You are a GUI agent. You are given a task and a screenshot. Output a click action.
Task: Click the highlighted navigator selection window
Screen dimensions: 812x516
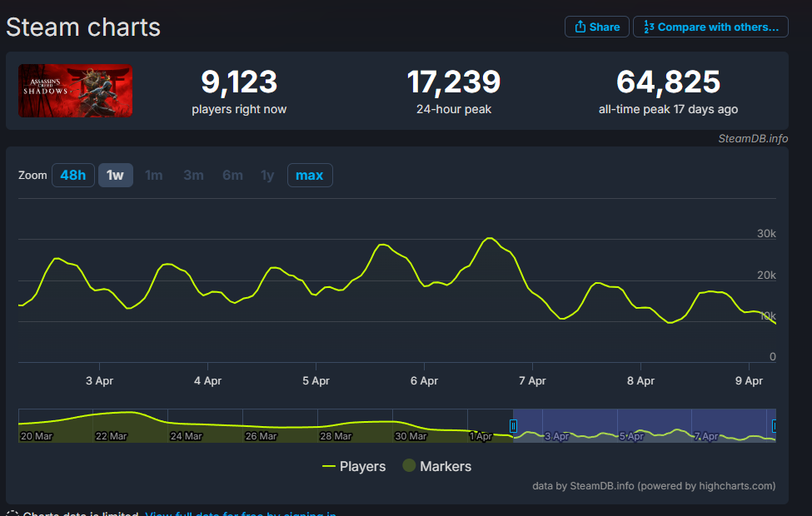tap(644, 425)
